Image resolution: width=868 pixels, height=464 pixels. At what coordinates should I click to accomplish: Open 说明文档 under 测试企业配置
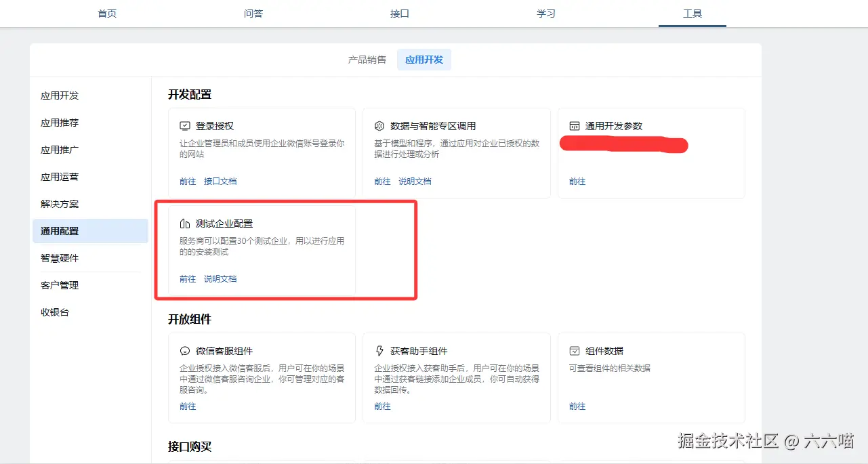point(220,279)
